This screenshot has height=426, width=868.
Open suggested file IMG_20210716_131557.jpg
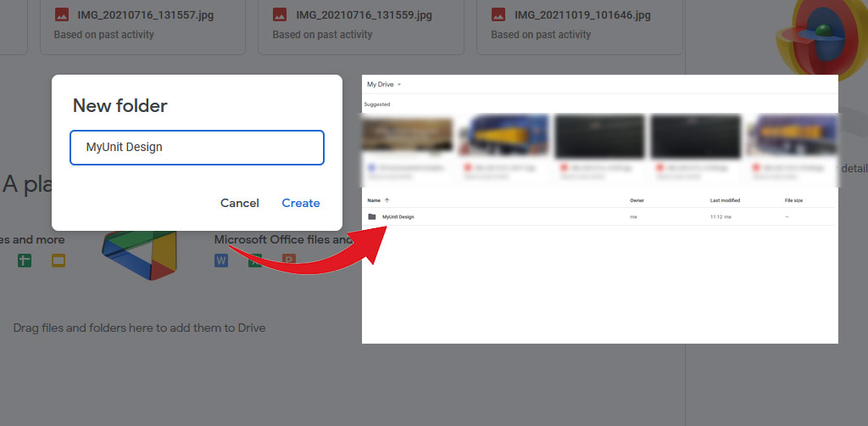(142, 28)
